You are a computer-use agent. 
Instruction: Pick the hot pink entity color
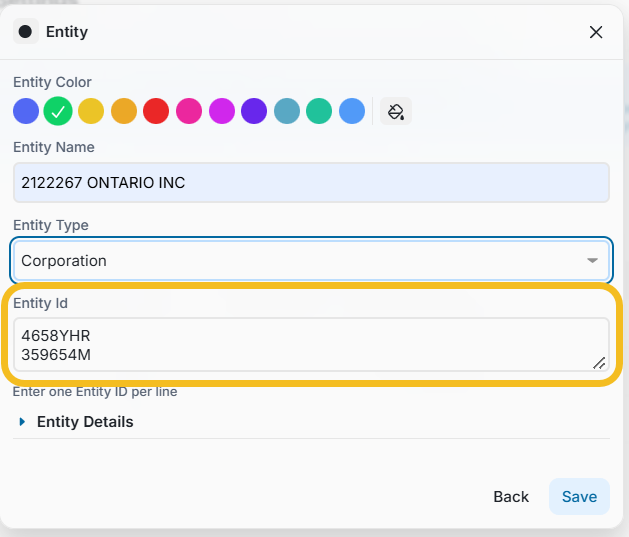click(x=189, y=111)
